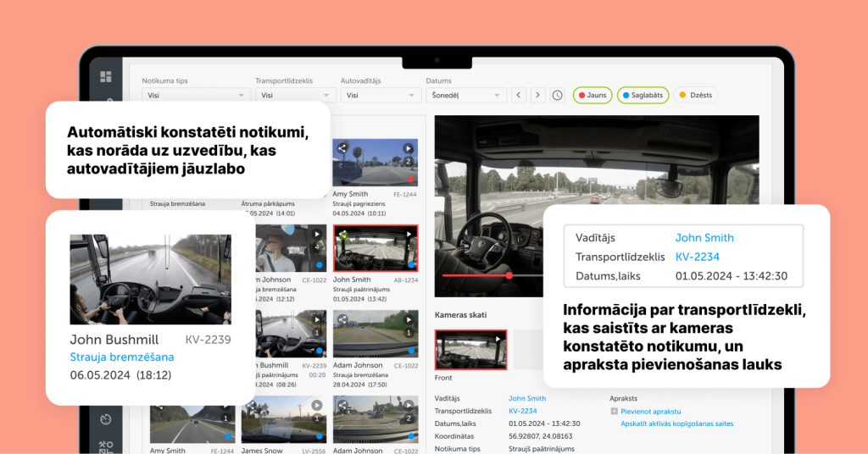Share the John Smith AB-1234 clip
868x454 pixels.
tap(342, 235)
